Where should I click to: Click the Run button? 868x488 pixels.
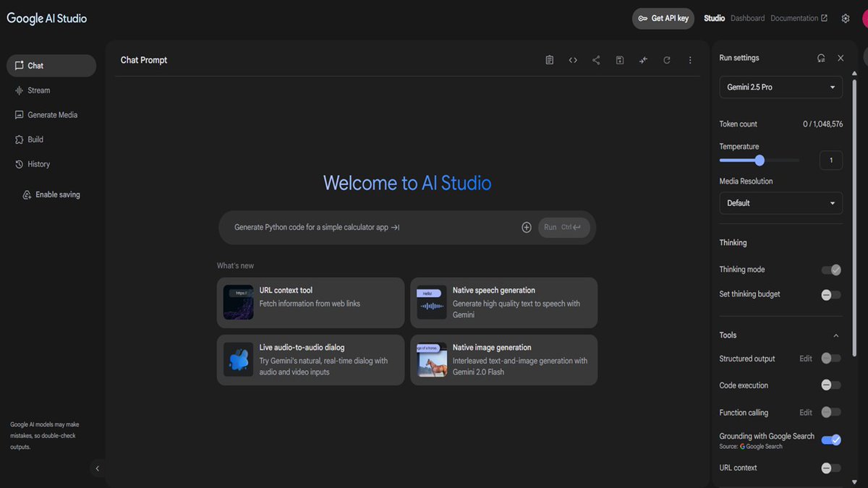click(x=564, y=227)
